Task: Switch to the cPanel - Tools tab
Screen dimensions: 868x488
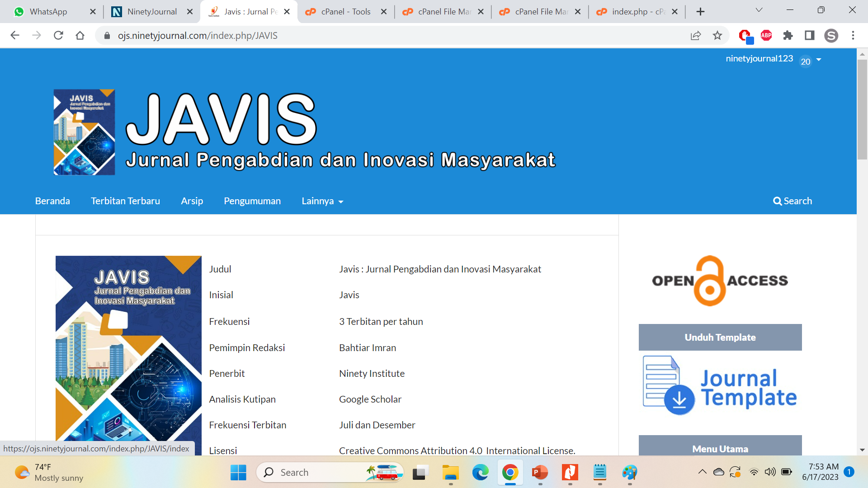Action: [x=346, y=12]
